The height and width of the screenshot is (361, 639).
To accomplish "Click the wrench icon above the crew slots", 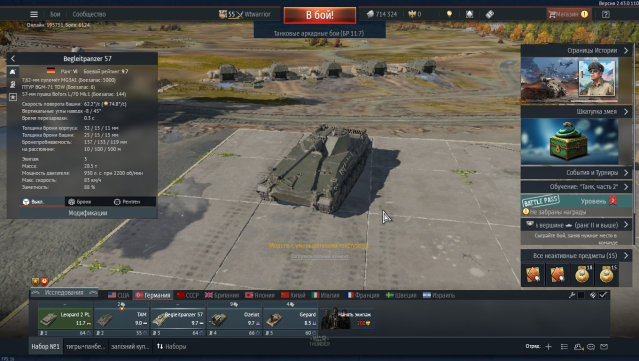I will point(572,295).
